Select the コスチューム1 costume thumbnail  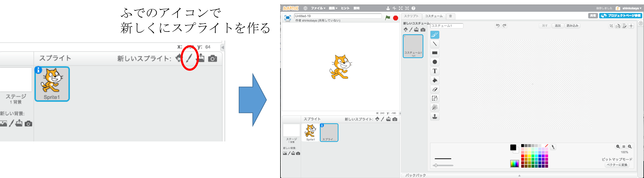[x=413, y=46]
